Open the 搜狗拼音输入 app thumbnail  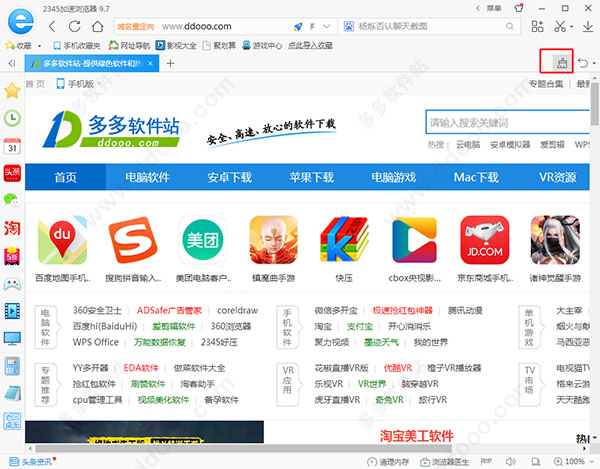coord(133,240)
